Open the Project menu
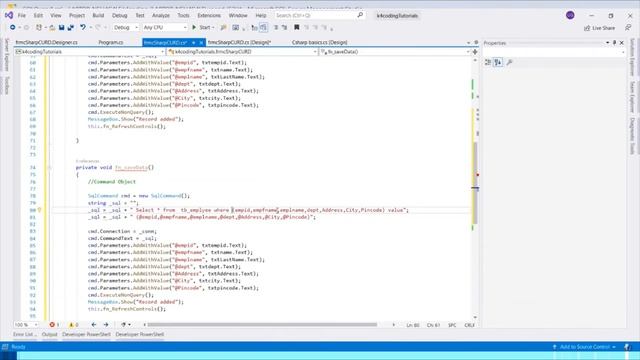 77,16
